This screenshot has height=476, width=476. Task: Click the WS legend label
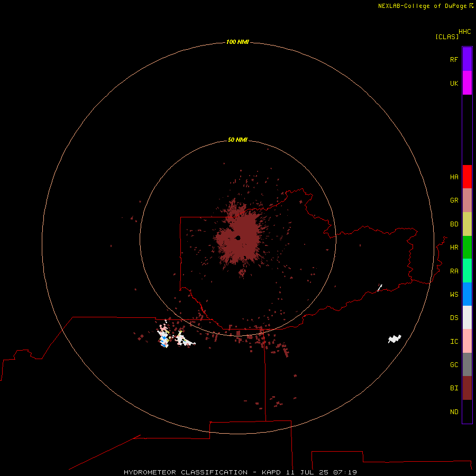[x=454, y=295]
